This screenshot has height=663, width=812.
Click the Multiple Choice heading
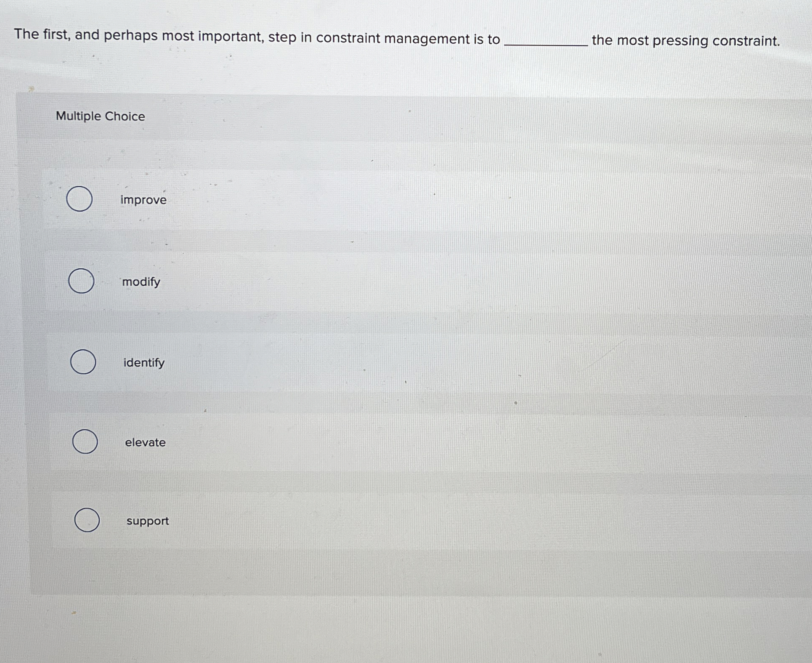(100, 116)
